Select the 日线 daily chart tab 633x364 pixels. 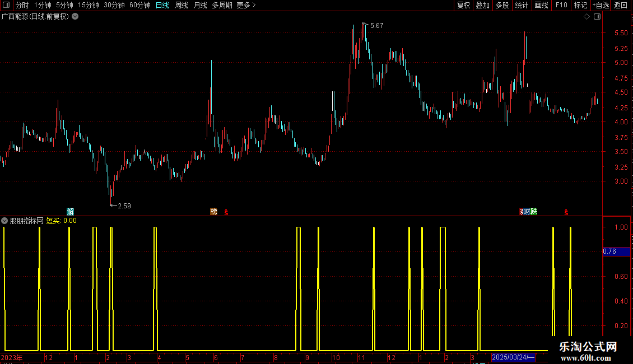[162, 5]
